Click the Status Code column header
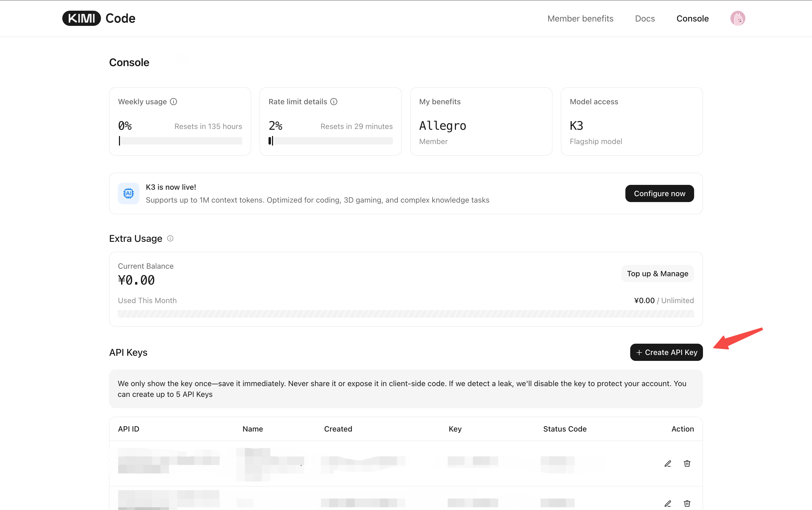The height and width of the screenshot is (510, 812). tap(565, 429)
